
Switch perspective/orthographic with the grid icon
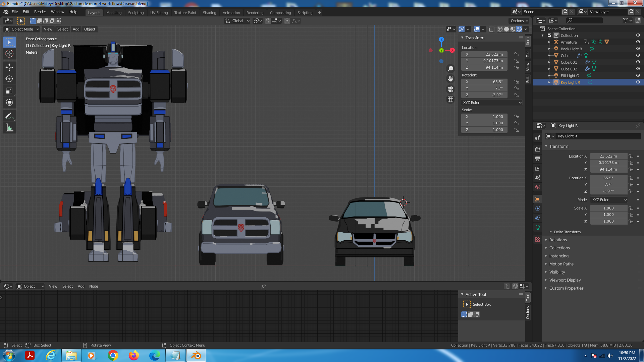[450, 99]
